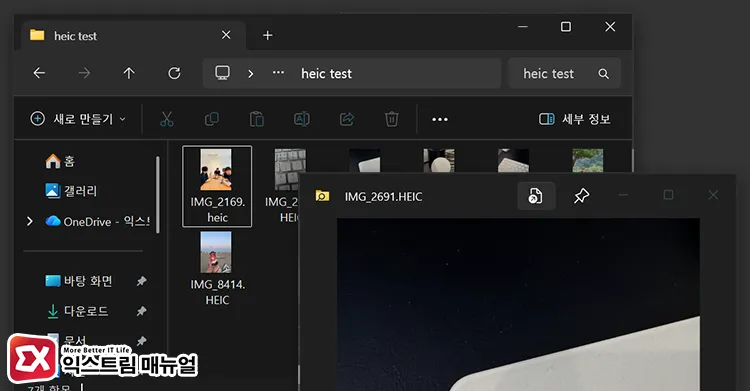The image size is (750, 391).
Task: Go up one folder level
Action: 129,73
